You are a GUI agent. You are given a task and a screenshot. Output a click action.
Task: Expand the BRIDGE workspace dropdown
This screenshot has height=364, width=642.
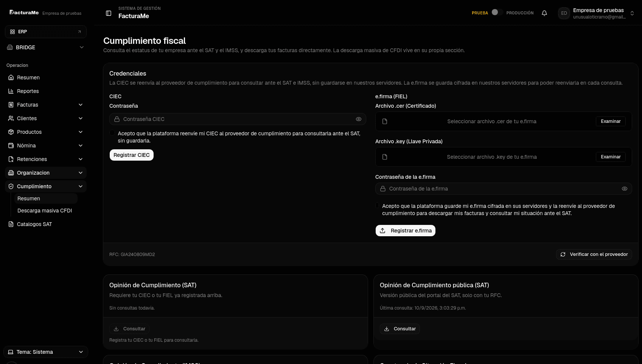(x=82, y=47)
